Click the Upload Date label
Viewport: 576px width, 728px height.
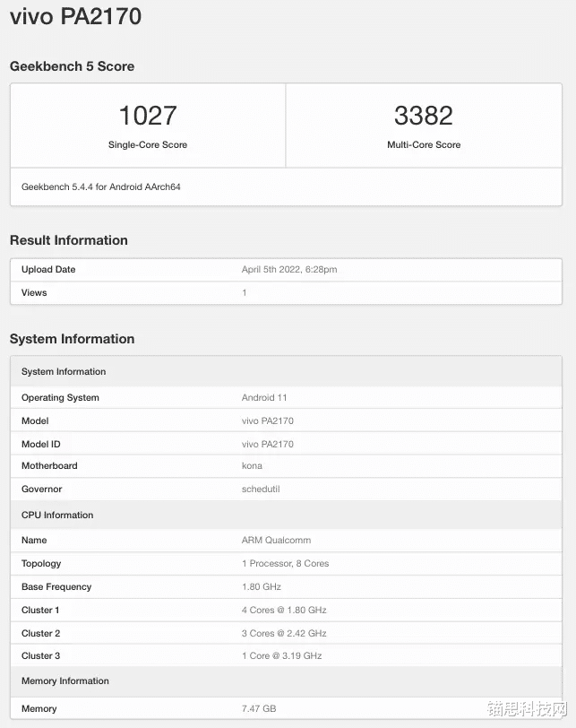tap(48, 269)
